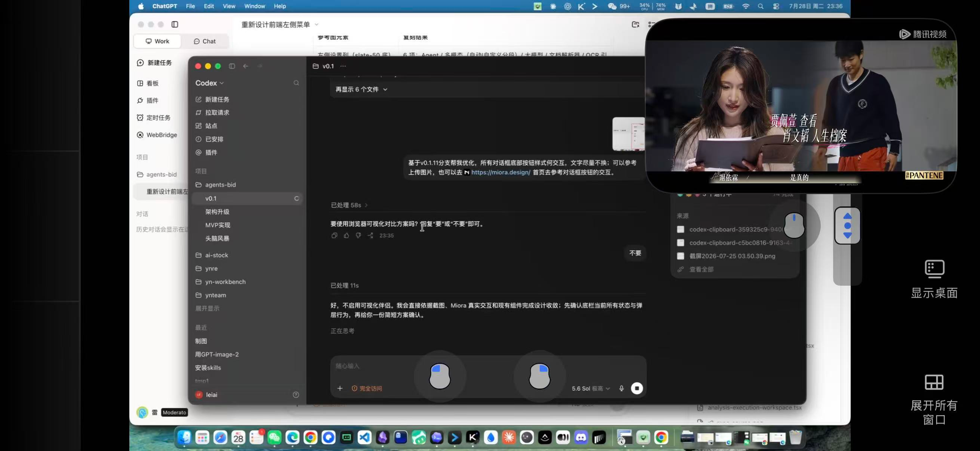Image resolution: width=980 pixels, height=451 pixels.
Task: Start voice input with microphone icon
Action: click(621, 389)
